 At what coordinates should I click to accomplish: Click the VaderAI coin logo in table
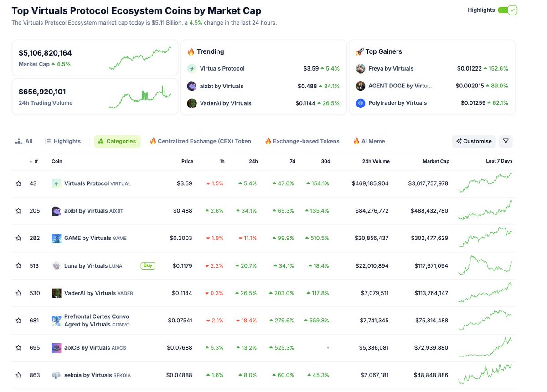tap(56, 293)
